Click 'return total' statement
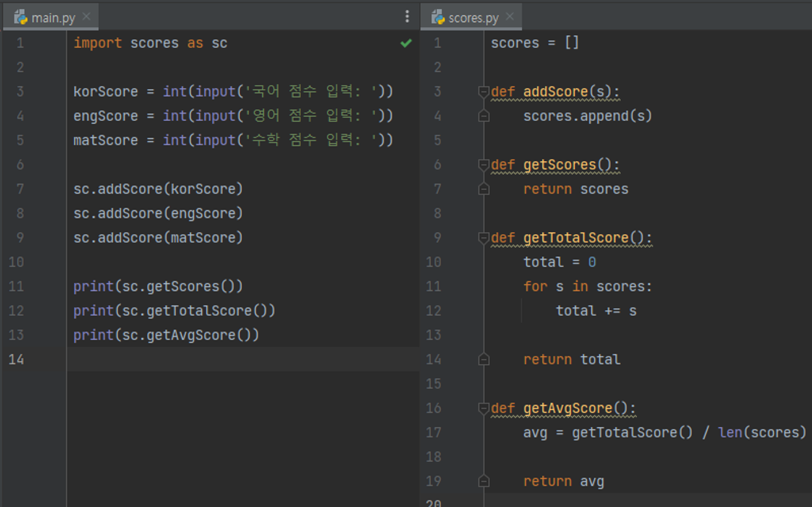Viewport: 812px width, 507px height. point(572,359)
